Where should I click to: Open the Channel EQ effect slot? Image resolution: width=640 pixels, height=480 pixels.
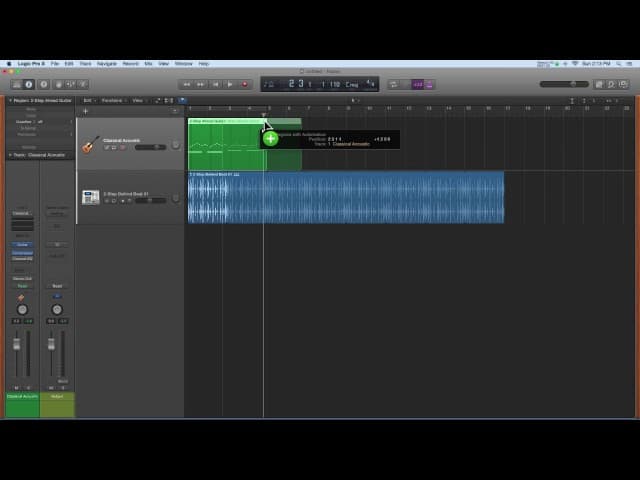click(22, 259)
